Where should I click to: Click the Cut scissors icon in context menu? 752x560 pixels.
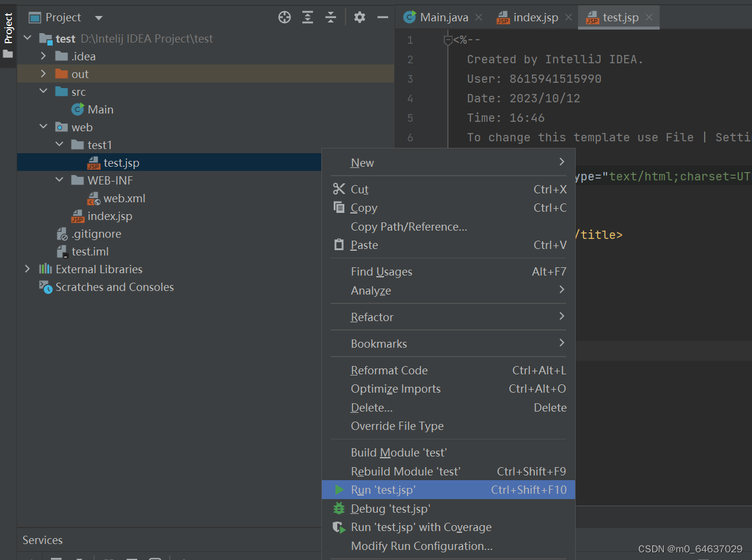click(339, 189)
